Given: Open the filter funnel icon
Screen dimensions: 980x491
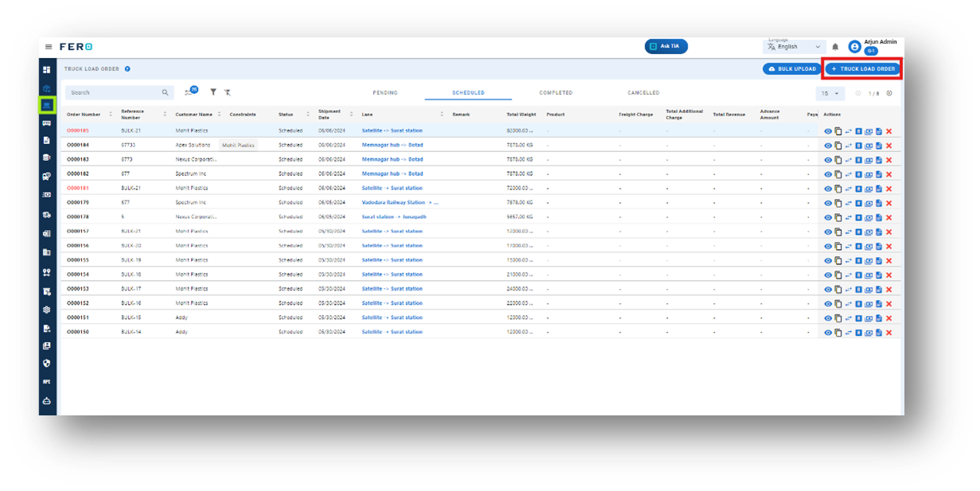Looking at the screenshot, I should 213,92.
